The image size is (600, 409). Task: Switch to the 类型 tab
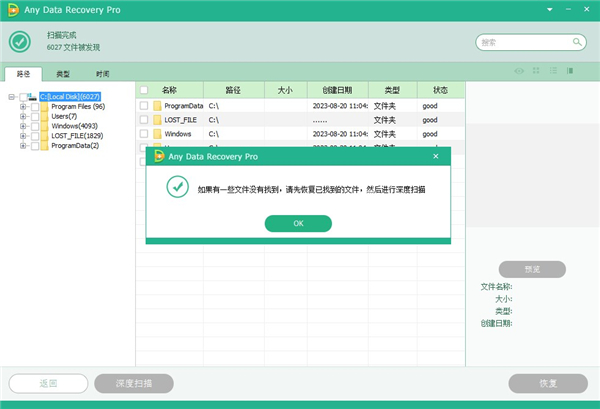pos(63,74)
